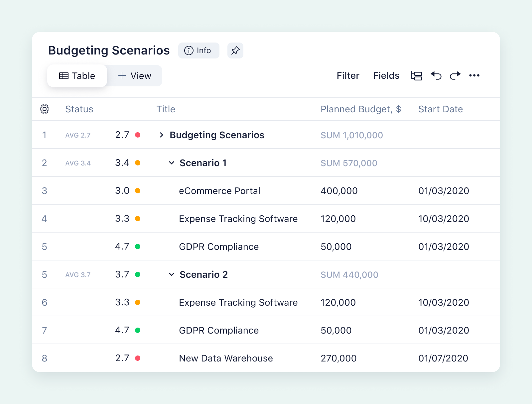Click the orange status dot of eCommerce Portal

[x=138, y=191]
